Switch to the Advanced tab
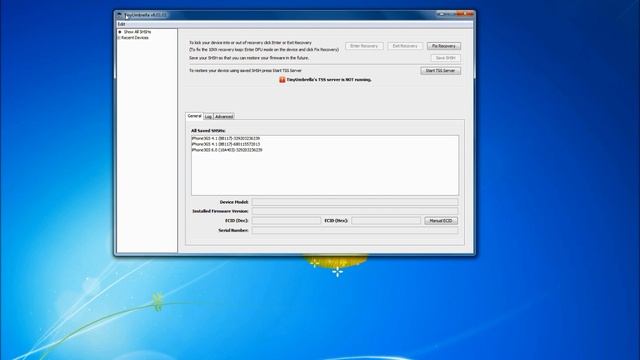The height and width of the screenshot is (360, 640). coord(224,116)
